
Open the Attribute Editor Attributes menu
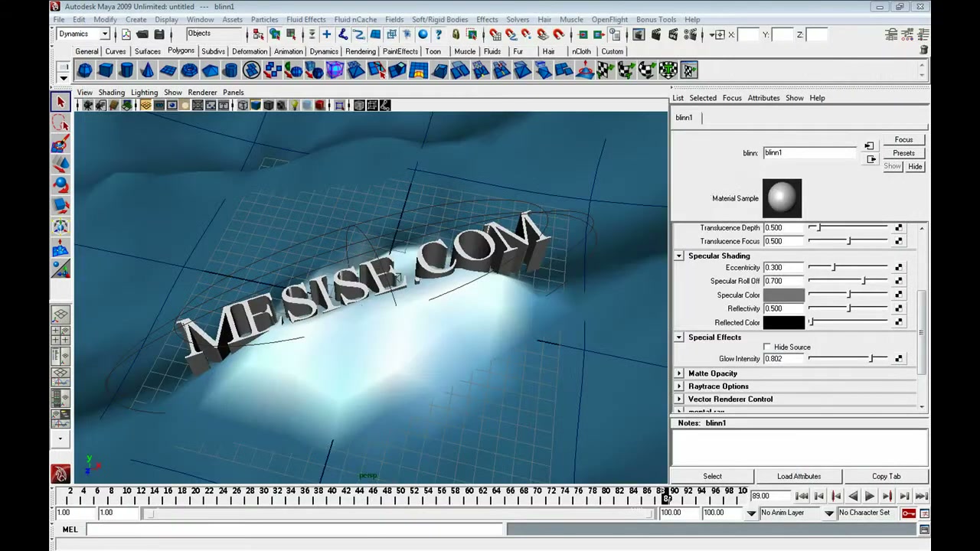coord(763,98)
